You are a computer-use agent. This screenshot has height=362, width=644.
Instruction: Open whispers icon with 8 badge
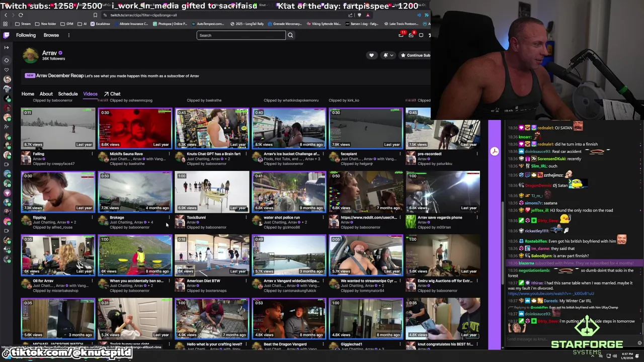411,35
